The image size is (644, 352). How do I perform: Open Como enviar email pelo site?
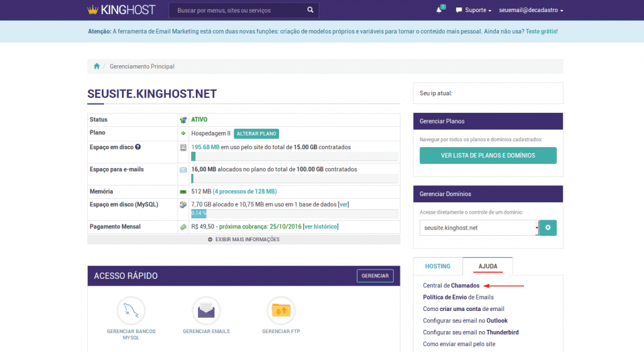(x=459, y=344)
